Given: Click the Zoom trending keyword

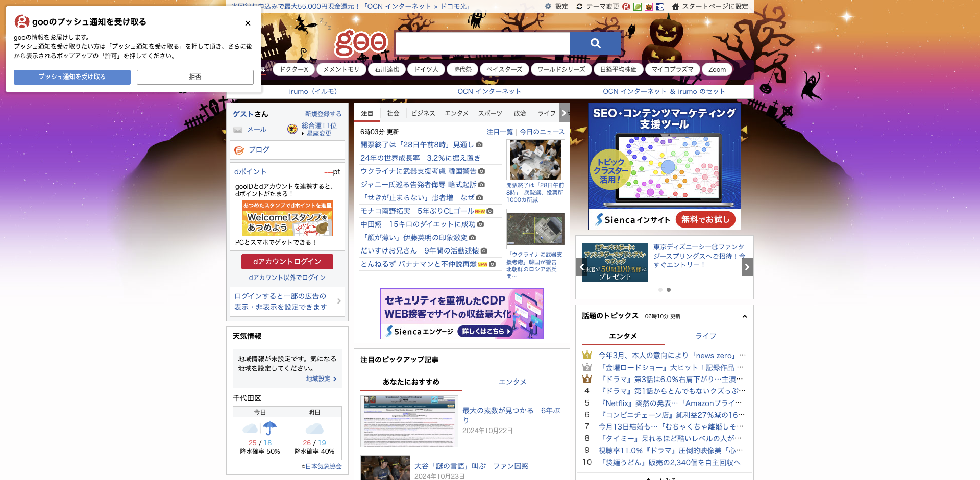Looking at the screenshot, I should (717, 69).
